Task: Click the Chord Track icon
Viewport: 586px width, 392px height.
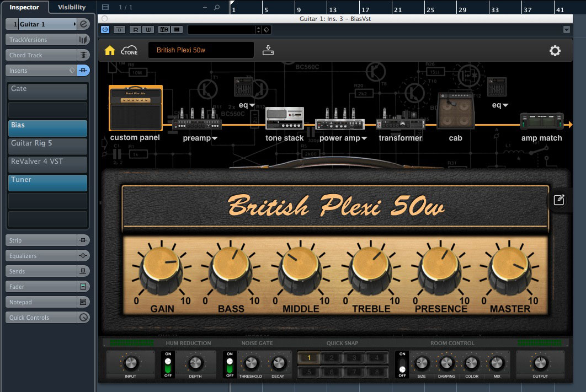Action: (x=83, y=55)
